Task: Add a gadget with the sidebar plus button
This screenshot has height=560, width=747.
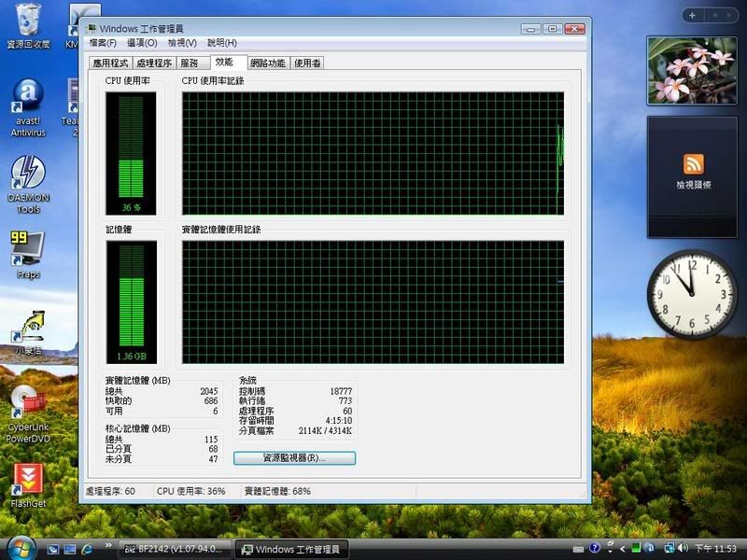Action: click(x=691, y=16)
